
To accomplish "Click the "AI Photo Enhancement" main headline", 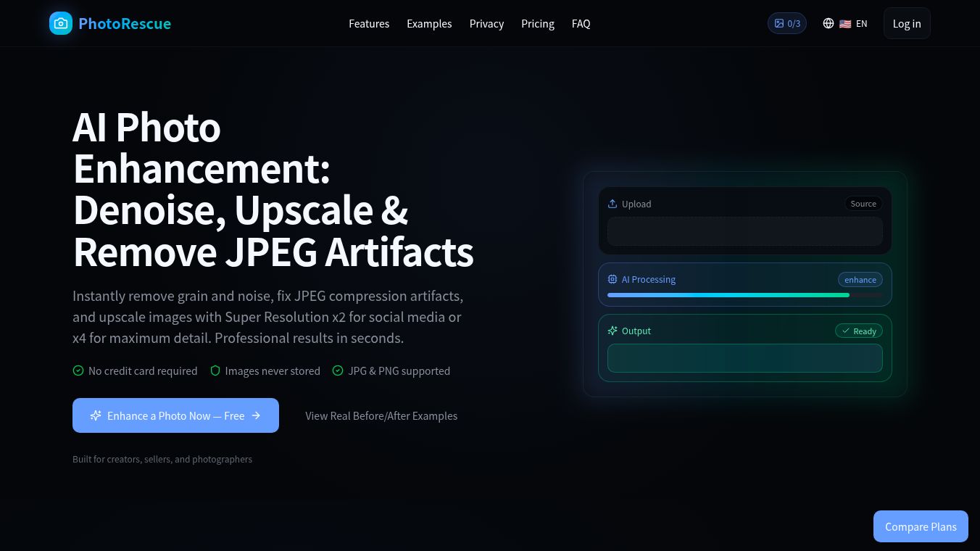I will [273, 189].
